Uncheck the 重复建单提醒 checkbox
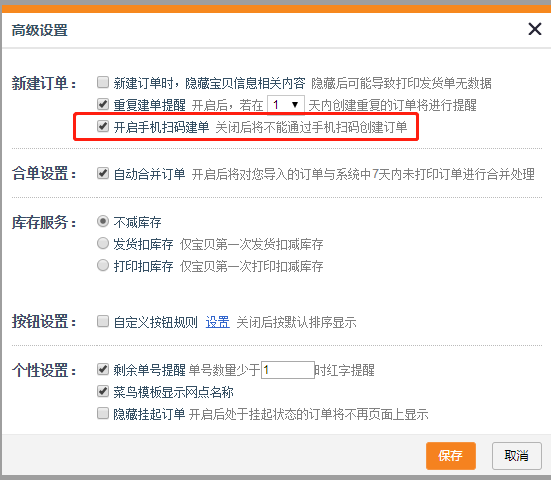Viewport: 551px width, 480px height. click(x=103, y=104)
